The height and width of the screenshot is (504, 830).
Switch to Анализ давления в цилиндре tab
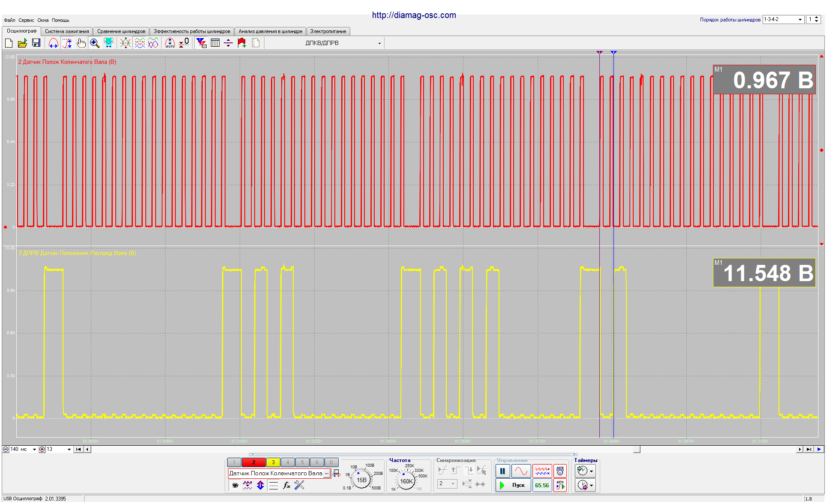point(271,31)
